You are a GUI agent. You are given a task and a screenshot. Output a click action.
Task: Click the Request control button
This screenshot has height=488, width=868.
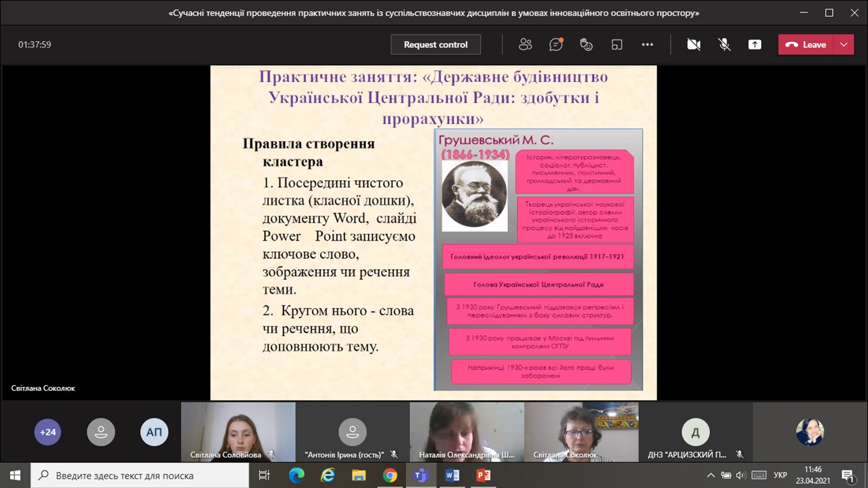[x=435, y=45]
